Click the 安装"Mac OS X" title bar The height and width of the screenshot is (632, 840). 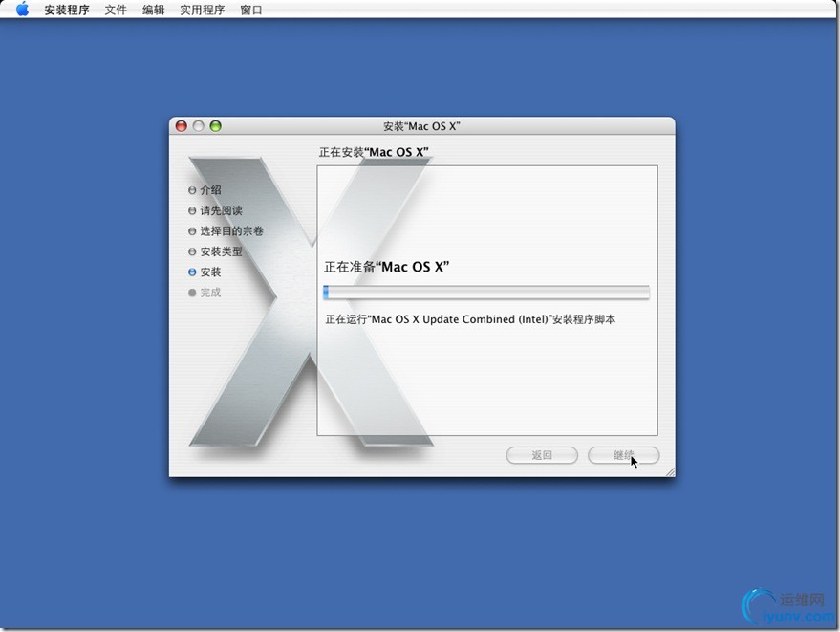421,126
